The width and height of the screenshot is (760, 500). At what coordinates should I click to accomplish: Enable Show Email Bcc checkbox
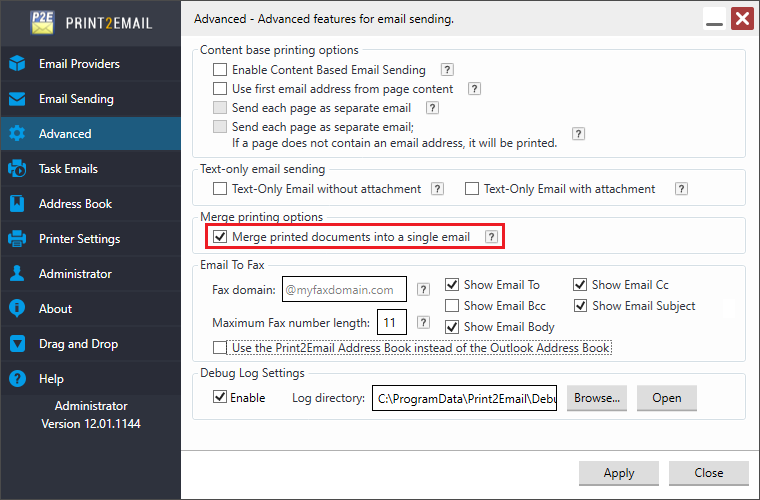point(452,306)
